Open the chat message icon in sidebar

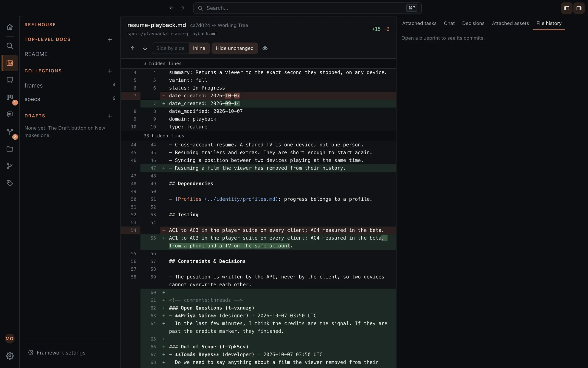(x=10, y=114)
